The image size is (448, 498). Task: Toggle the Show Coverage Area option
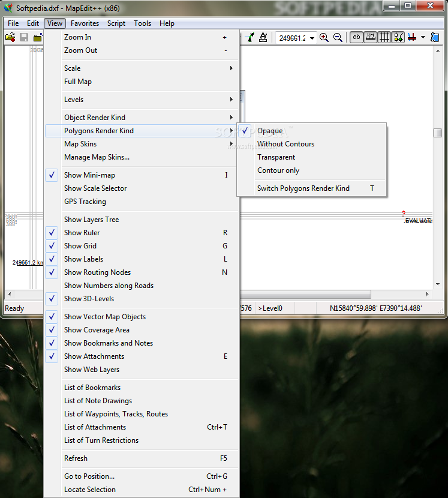[x=142, y=330]
